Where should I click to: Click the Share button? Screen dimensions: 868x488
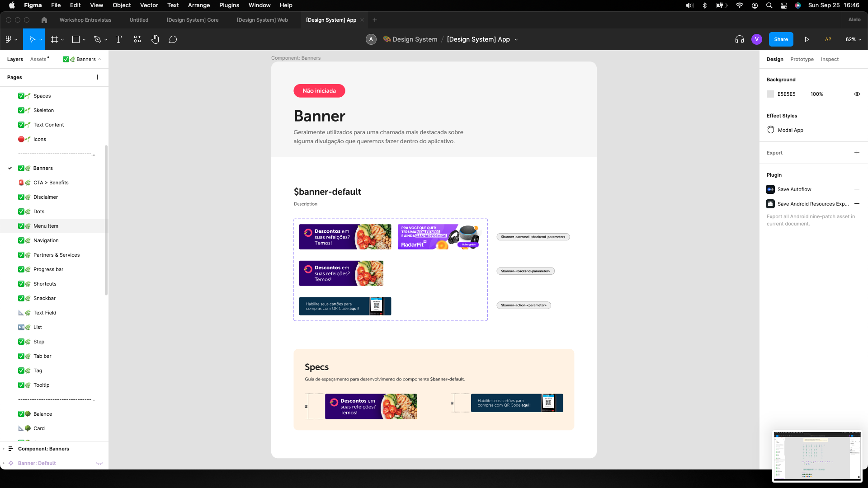coord(781,39)
